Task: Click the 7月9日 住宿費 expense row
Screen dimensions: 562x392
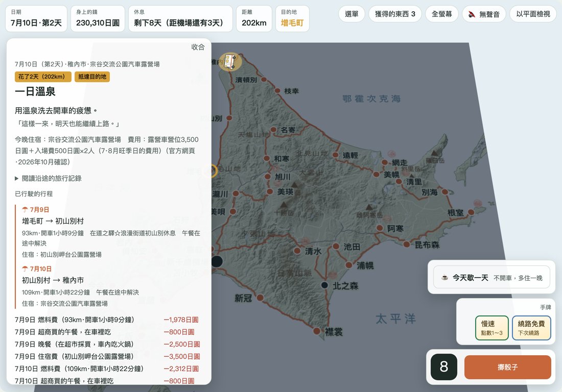Action: (x=107, y=357)
